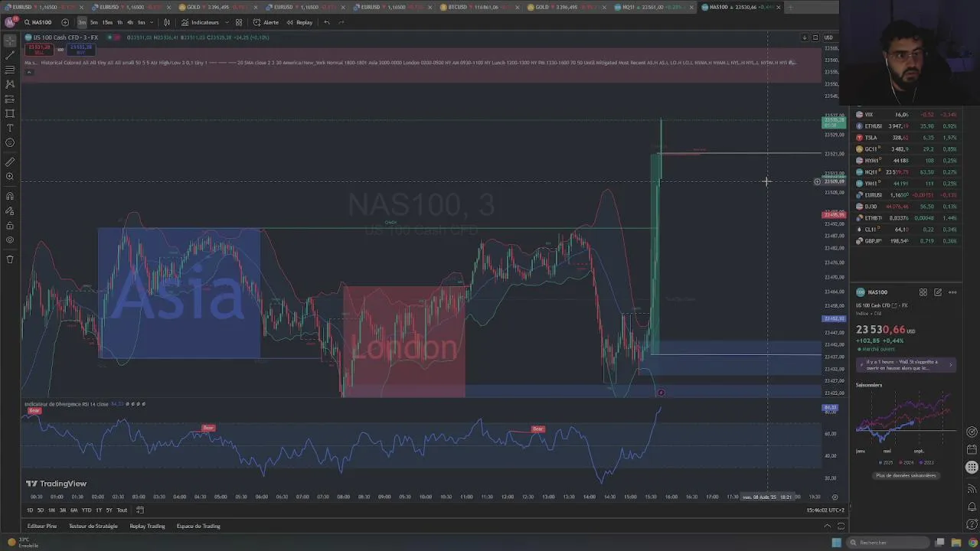The width and height of the screenshot is (980, 551).
Task: Open the Espace de Trading tab
Action: point(198,527)
